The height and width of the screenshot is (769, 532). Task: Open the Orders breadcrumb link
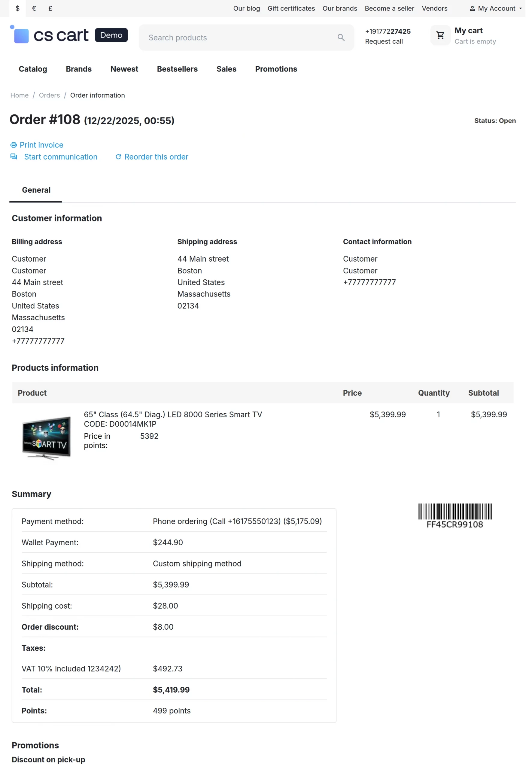(x=49, y=95)
